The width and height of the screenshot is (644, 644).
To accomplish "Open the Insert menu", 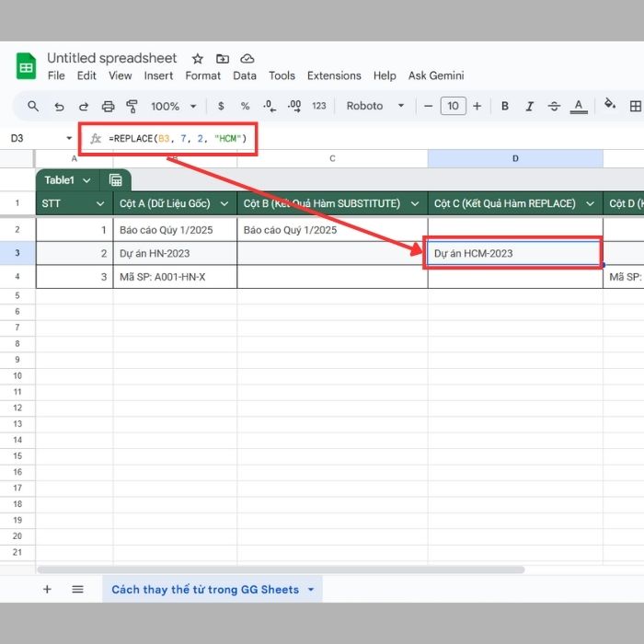I will (158, 75).
